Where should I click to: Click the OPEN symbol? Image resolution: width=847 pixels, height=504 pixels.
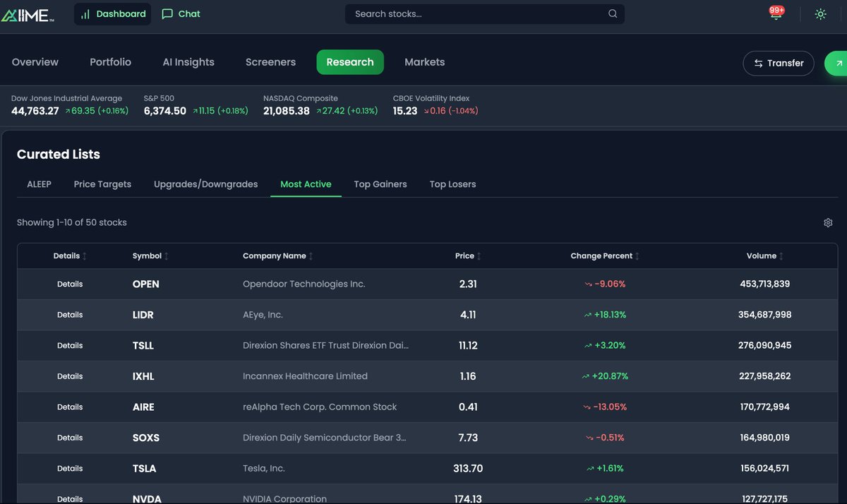pyautogui.click(x=146, y=284)
